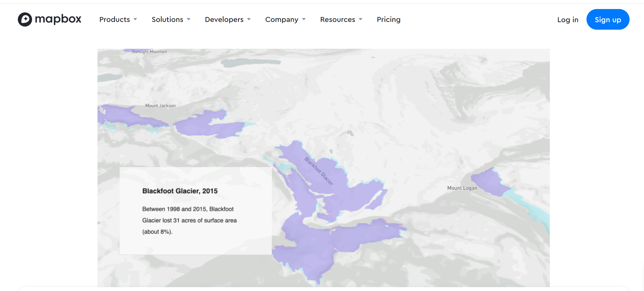644x291 pixels.
Task: Open the Products menu
Action: (115, 20)
